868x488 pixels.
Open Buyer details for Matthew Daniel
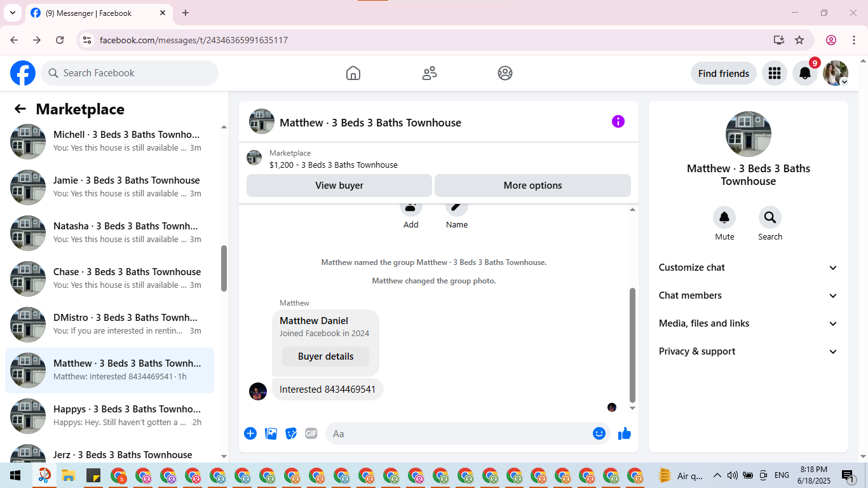click(x=325, y=356)
